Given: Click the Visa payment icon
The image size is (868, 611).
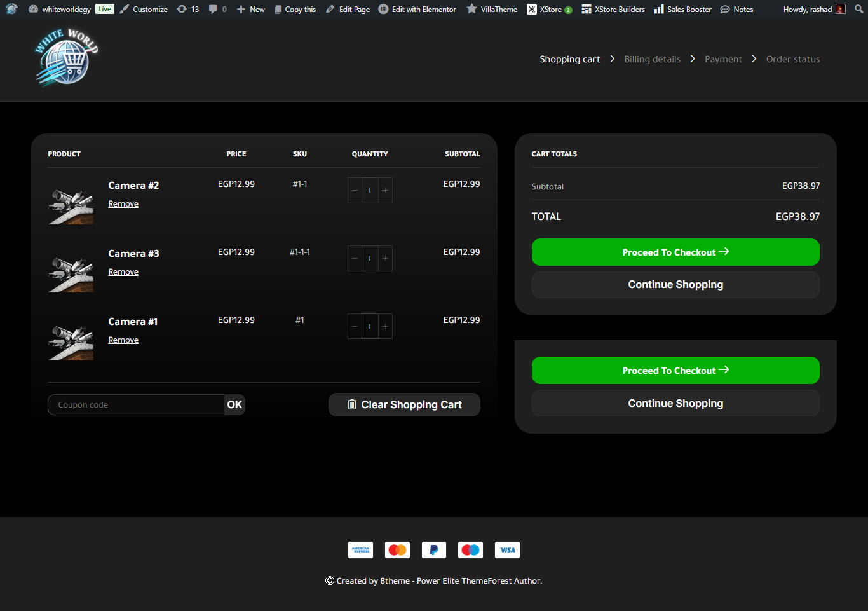Looking at the screenshot, I should (x=507, y=550).
